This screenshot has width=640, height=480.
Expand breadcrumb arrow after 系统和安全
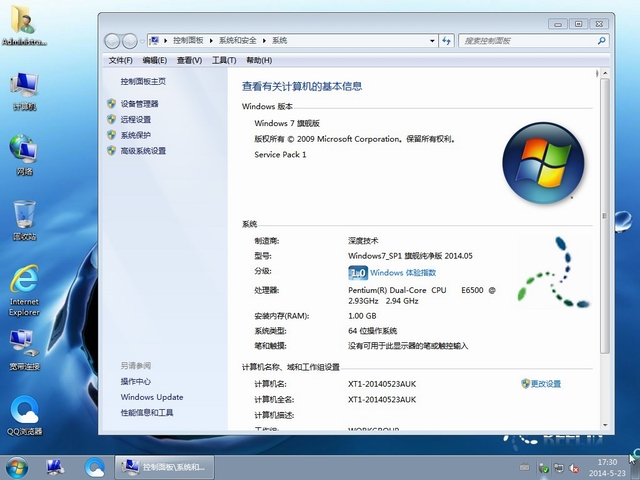(265, 40)
